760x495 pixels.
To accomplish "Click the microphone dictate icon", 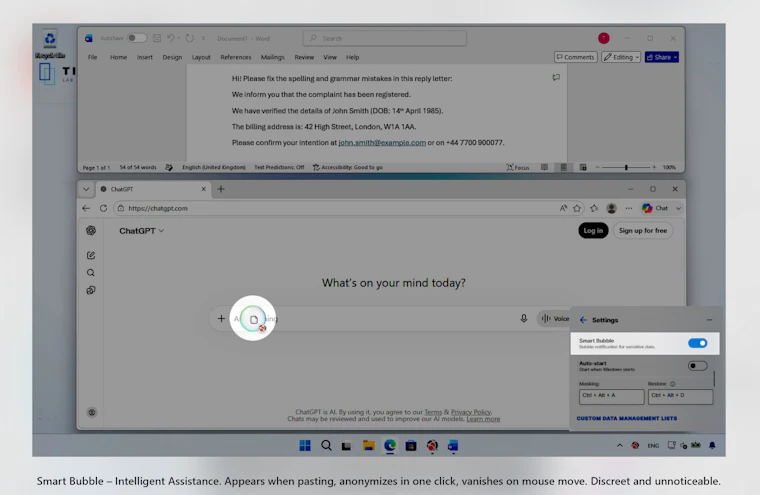I will tap(523, 319).
